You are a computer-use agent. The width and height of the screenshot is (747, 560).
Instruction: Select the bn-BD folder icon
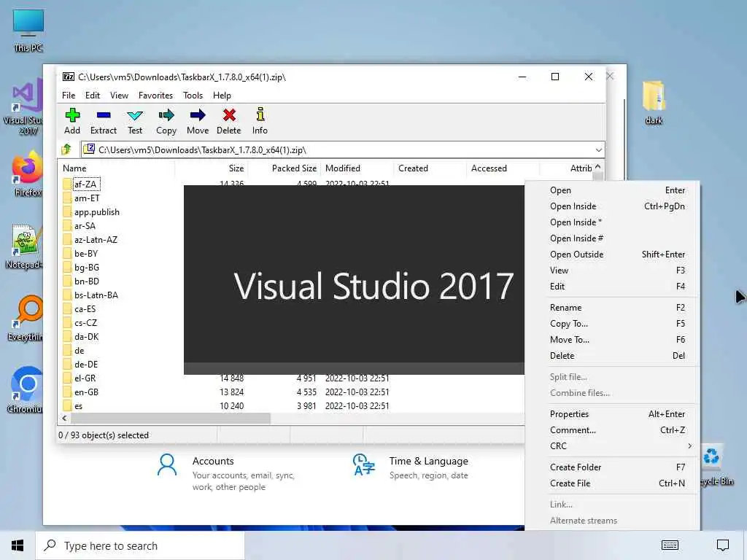(67, 281)
